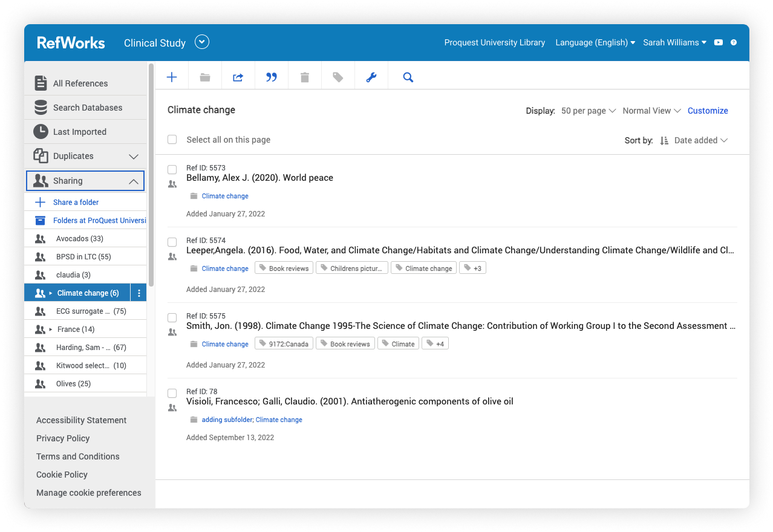Open the Clinical Study project dropdown arrow
Image resolution: width=773 pixels, height=532 pixels.
(x=202, y=42)
